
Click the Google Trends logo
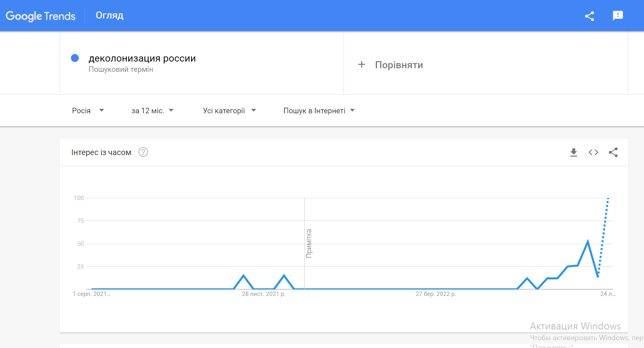coord(41,16)
